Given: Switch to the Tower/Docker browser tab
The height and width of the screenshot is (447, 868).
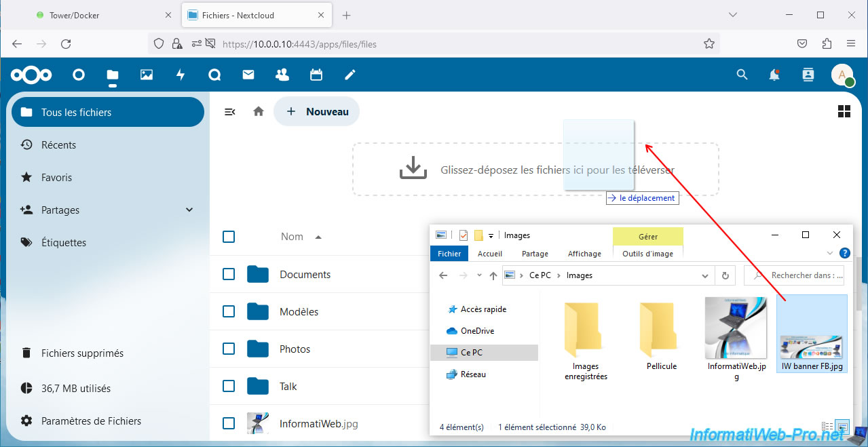Looking at the screenshot, I should pos(75,15).
